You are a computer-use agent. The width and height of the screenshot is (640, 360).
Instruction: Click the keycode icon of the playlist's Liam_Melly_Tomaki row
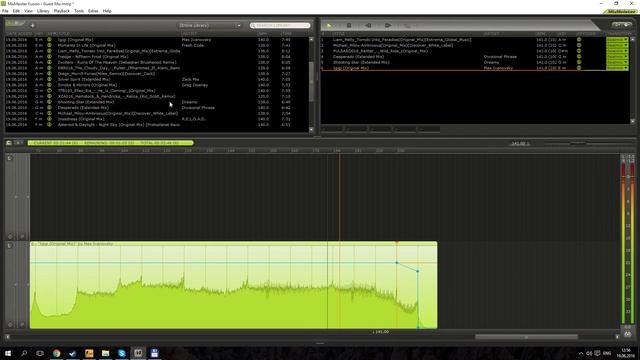(579, 40)
